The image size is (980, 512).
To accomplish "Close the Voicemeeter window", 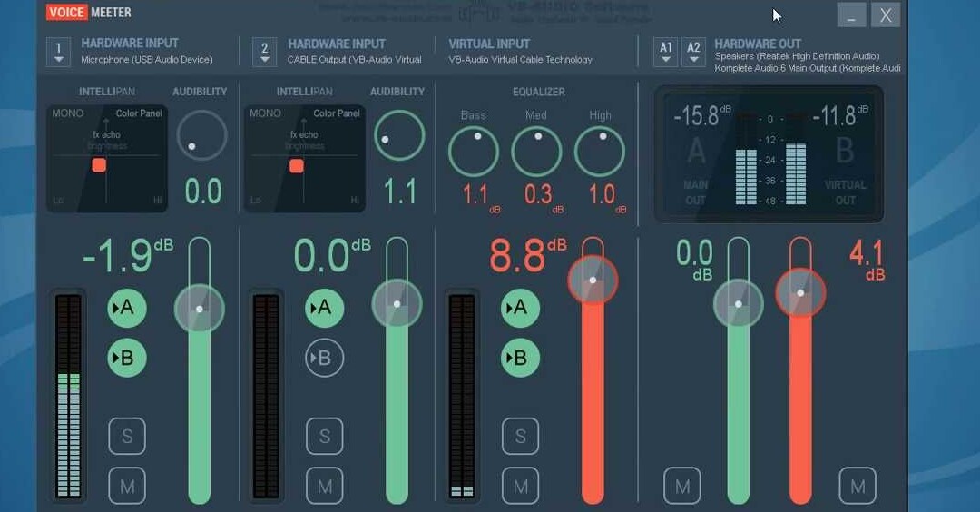I will (x=886, y=15).
